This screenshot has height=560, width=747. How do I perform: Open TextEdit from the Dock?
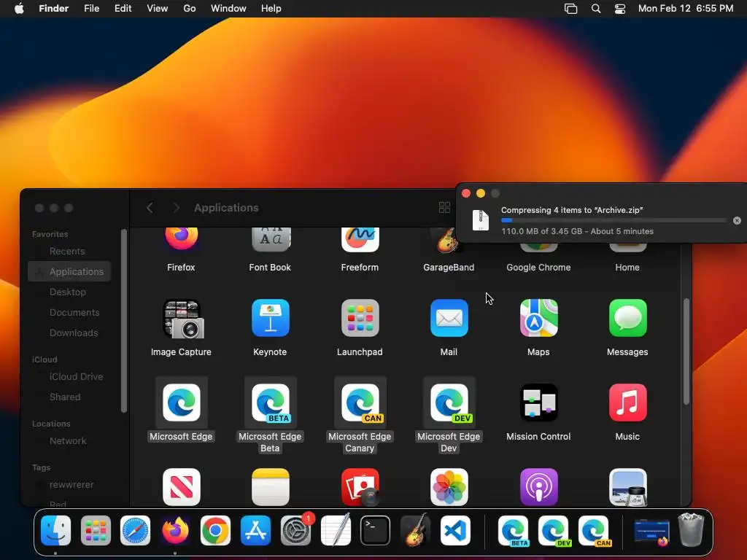coord(336,531)
